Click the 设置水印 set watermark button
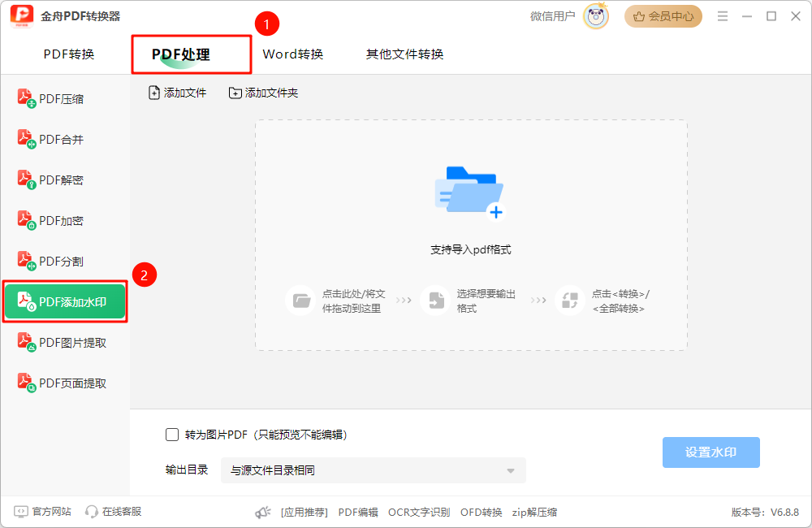812x528 pixels. coord(711,452)
